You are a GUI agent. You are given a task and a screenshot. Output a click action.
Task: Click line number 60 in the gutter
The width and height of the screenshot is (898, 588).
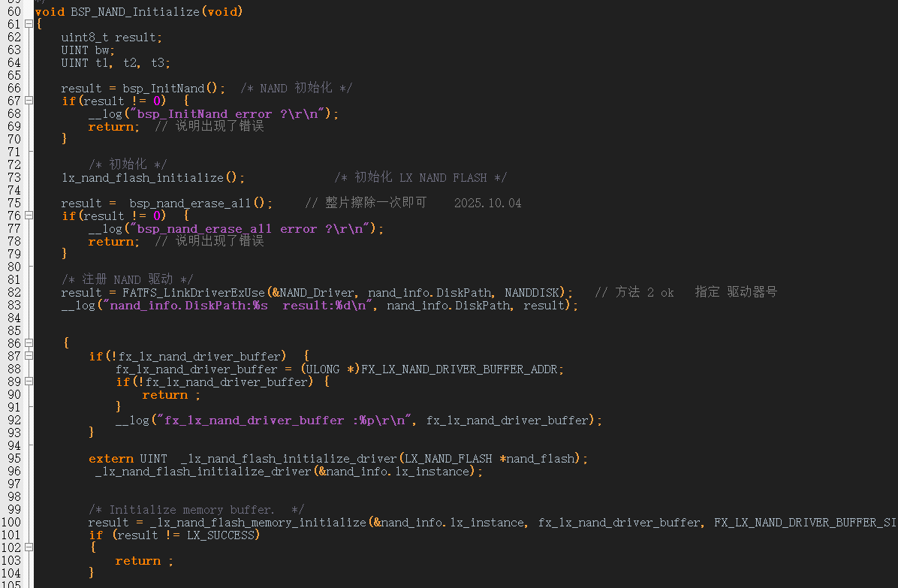tap(14, 11)
